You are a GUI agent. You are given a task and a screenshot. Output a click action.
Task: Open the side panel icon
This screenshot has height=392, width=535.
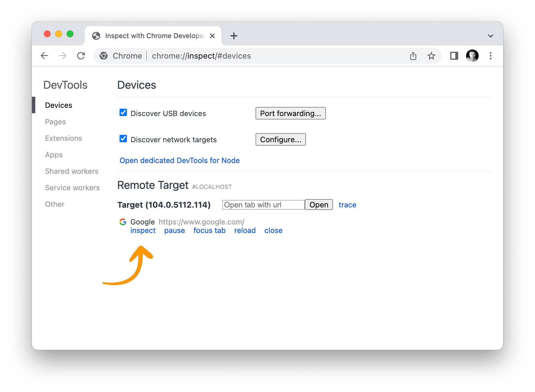click(x=454, y=56)
